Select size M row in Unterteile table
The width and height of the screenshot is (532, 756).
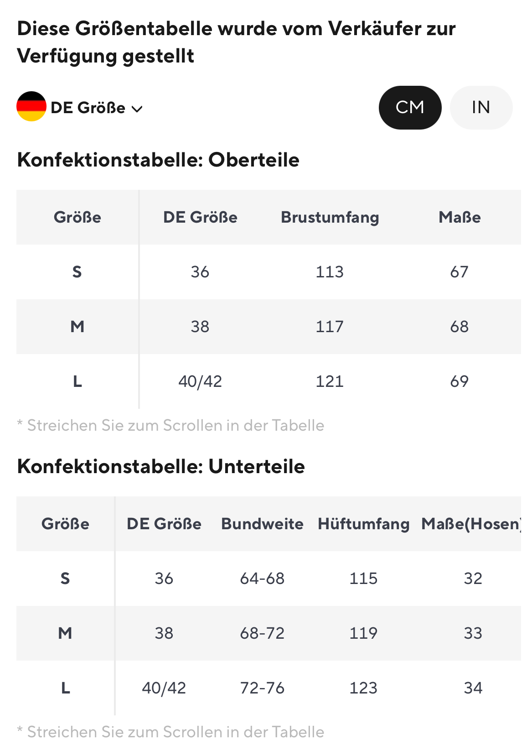point(65,633)
